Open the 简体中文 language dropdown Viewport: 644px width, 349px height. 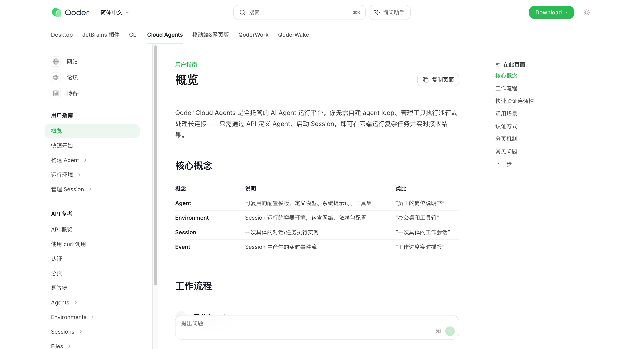coord(115,12)
